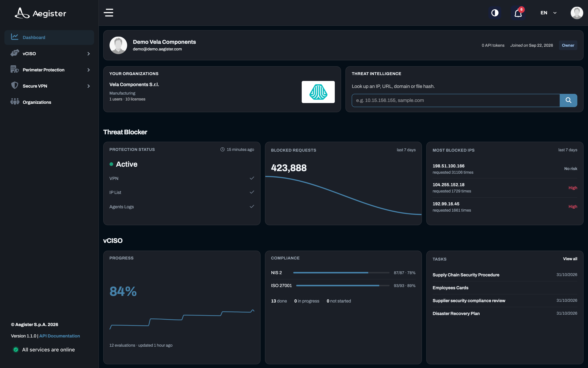Screen dimensions: 588x368
Task: Click the 12 evaluations updated text
Action: (141, 345)
